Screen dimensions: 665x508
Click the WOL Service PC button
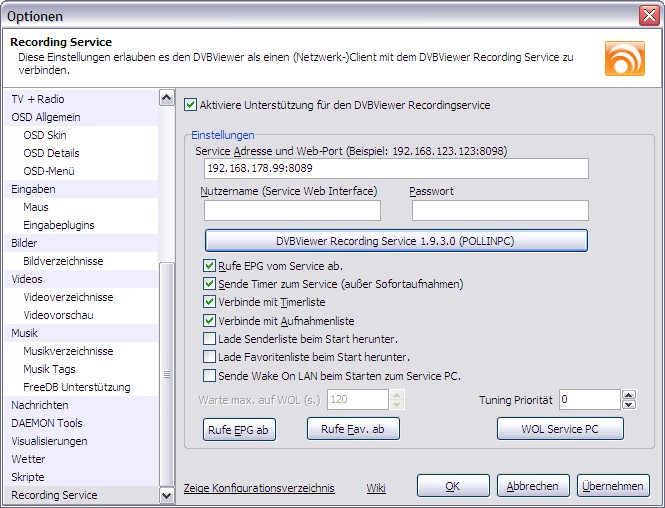pos(560,429)
